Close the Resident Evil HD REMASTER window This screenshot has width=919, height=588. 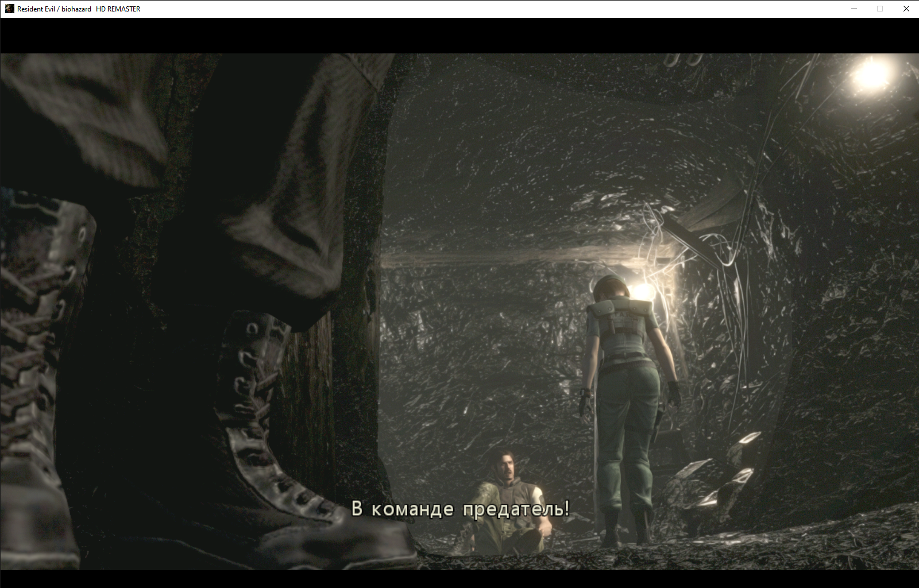906,9
